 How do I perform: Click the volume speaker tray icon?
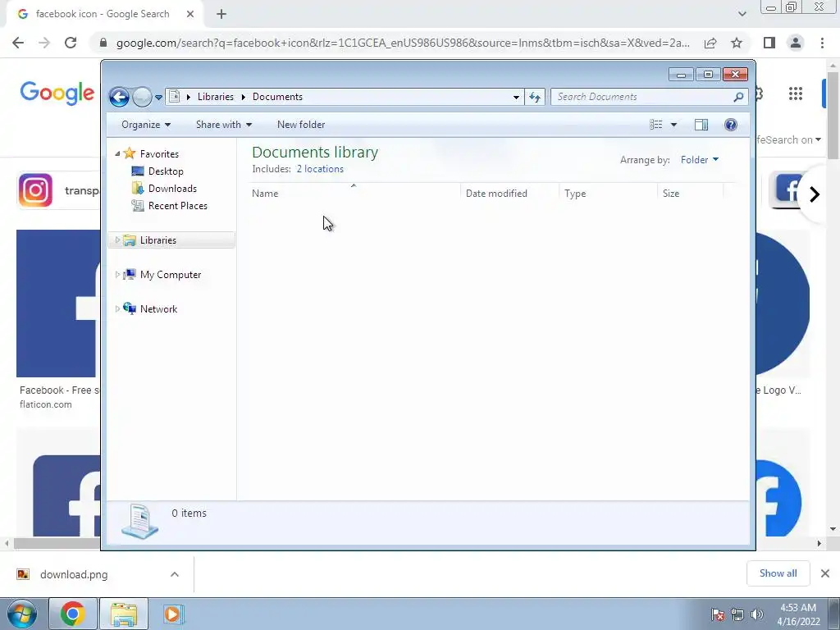tap(756, 614)
